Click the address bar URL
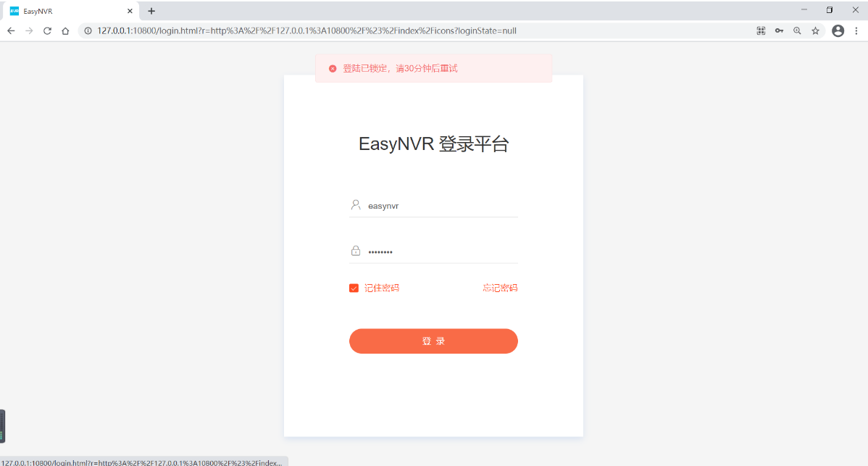868x466 pixels. [x=306, y=31]
